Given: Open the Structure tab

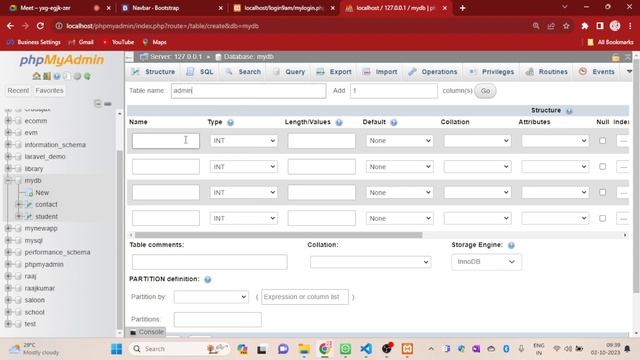Looking at the screenshot, I should tap(153, 72).
